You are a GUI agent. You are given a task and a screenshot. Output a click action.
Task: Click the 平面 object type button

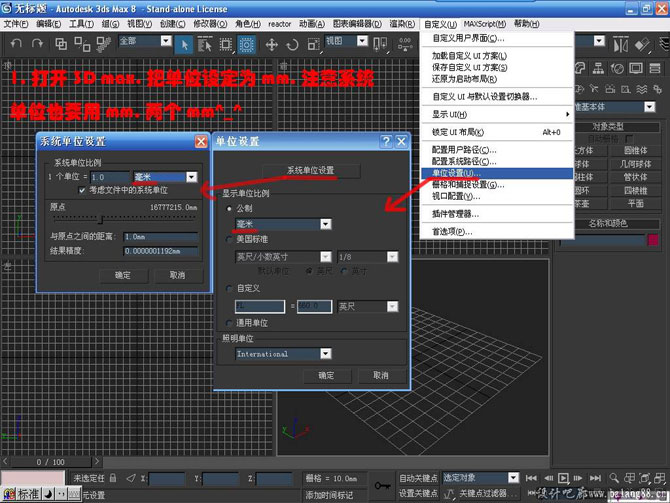click(x=635, y=204)
